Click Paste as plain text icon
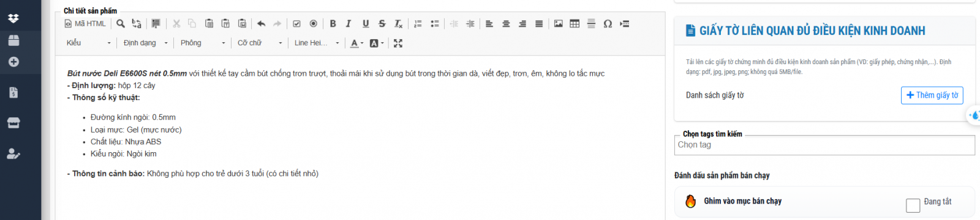Image resolution: width=980 pixels, height=220 pixels. 225,24
